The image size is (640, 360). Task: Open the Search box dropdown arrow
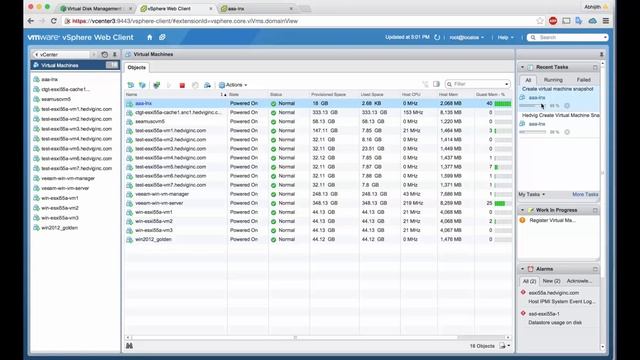point(605,37)
